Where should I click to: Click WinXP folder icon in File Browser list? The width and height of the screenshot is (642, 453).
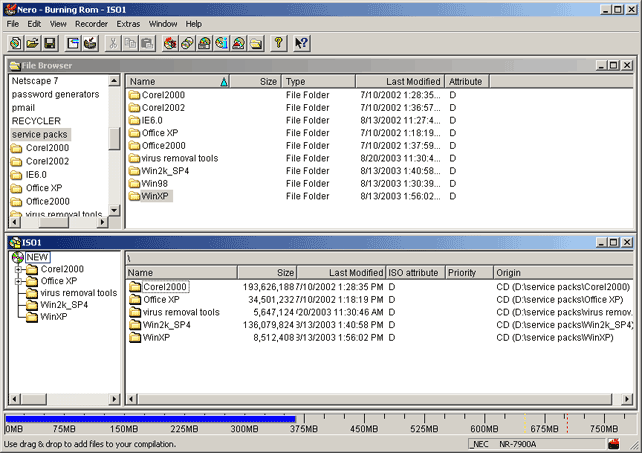pyautogui.click(x=134, y=196)
